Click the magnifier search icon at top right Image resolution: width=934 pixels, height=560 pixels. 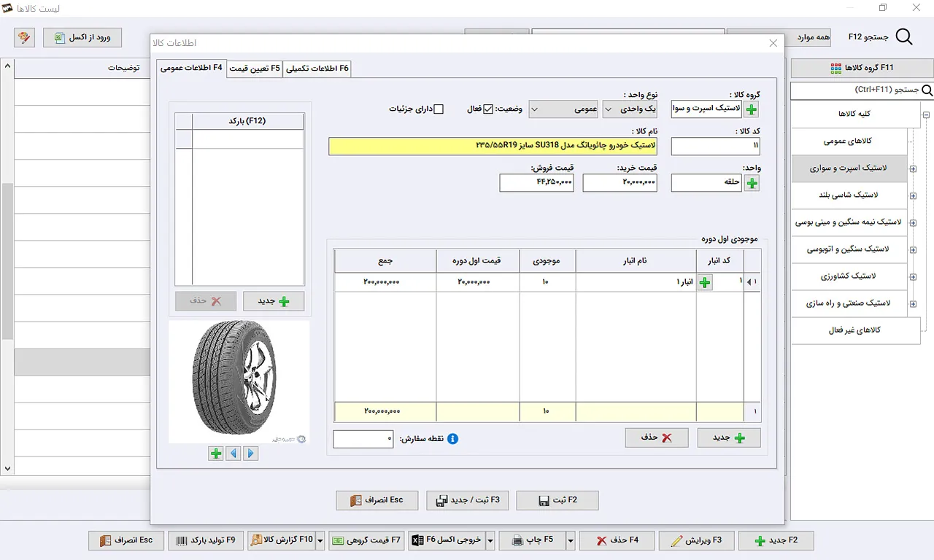[903, 36]
